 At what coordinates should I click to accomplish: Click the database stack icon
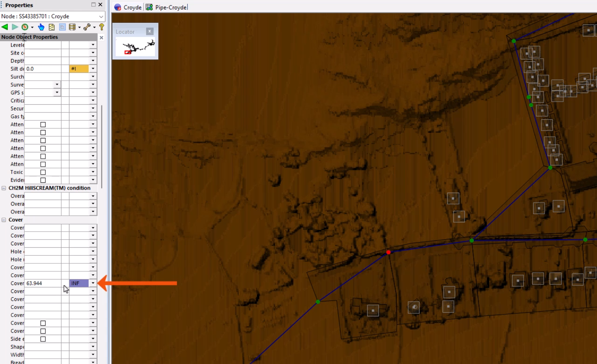coord(72,27)
